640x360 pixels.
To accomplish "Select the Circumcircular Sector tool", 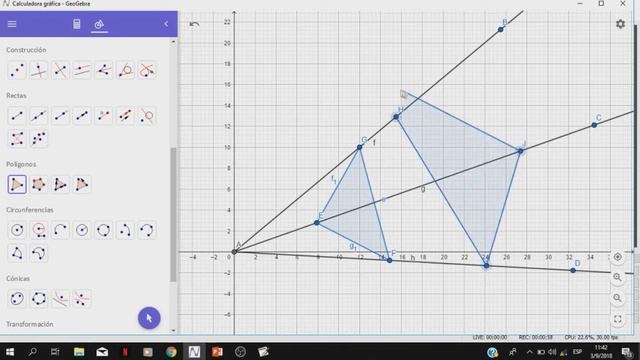I will (39, 253).
